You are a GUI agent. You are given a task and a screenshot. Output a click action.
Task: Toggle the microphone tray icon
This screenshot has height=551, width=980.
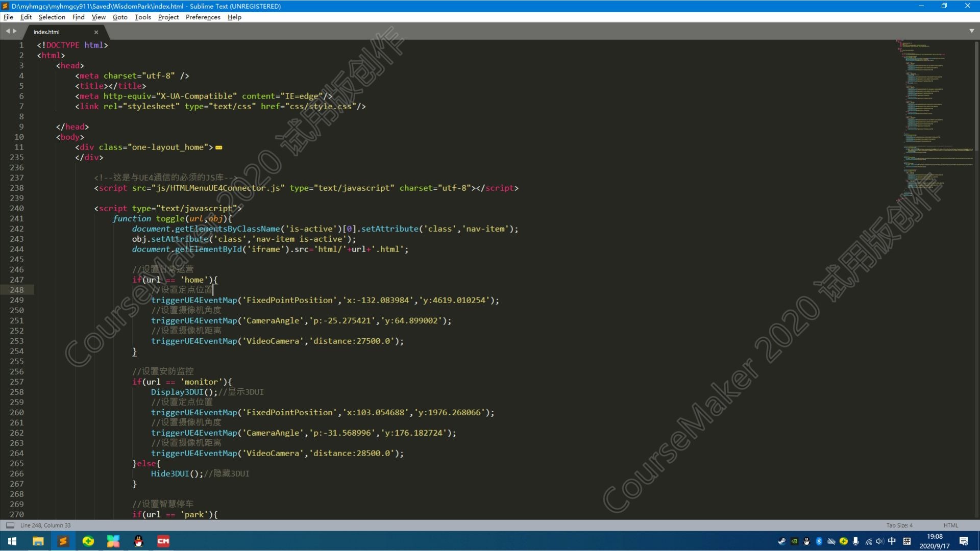(855, 541)
